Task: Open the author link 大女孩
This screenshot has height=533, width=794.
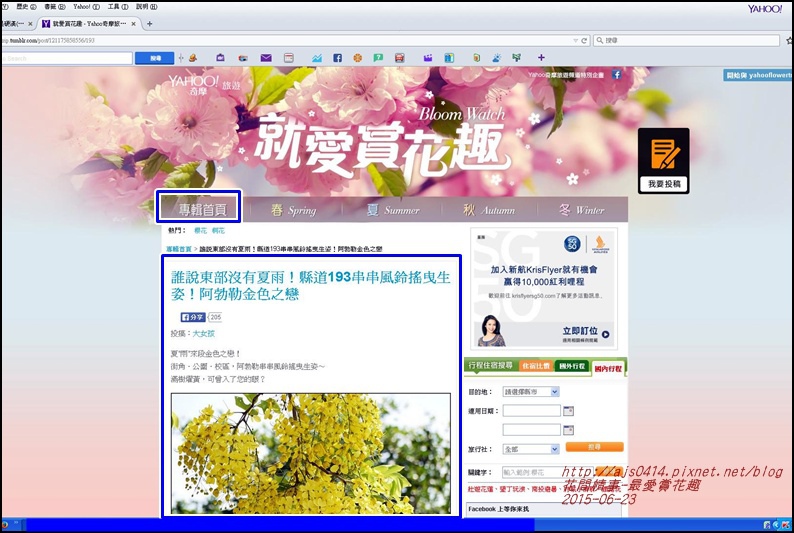Action: pos(204,334)
